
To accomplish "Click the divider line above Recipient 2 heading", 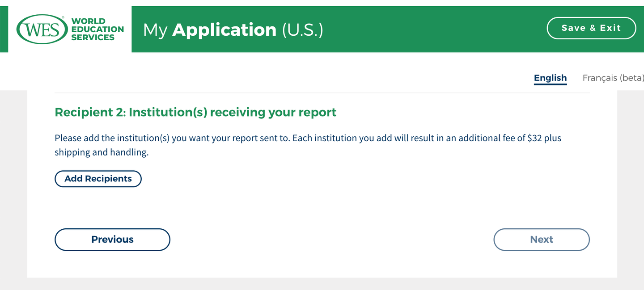I will tap(322, 93).
